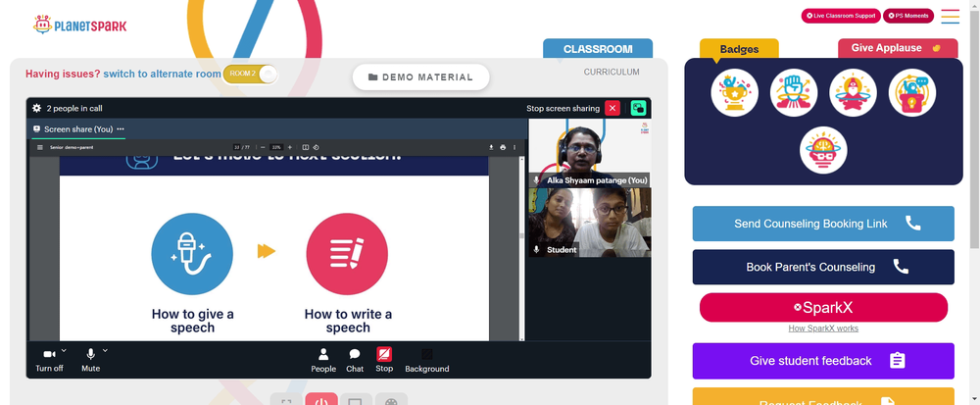Rotate the PDF document

(x=317, y=147)
